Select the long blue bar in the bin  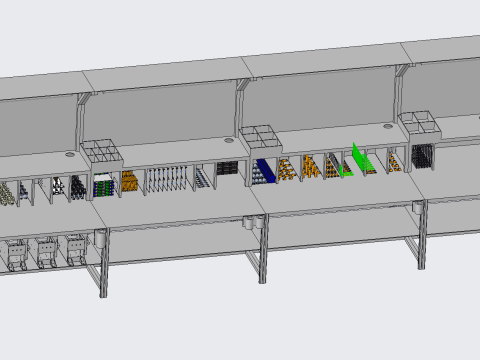coord(266,170)
